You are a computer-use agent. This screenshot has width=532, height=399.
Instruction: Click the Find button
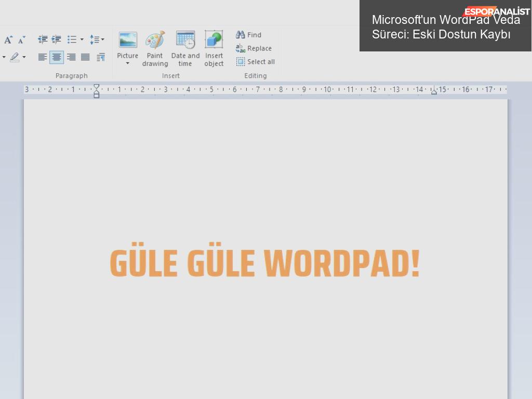pyautogui.click(x=249, y=35)
